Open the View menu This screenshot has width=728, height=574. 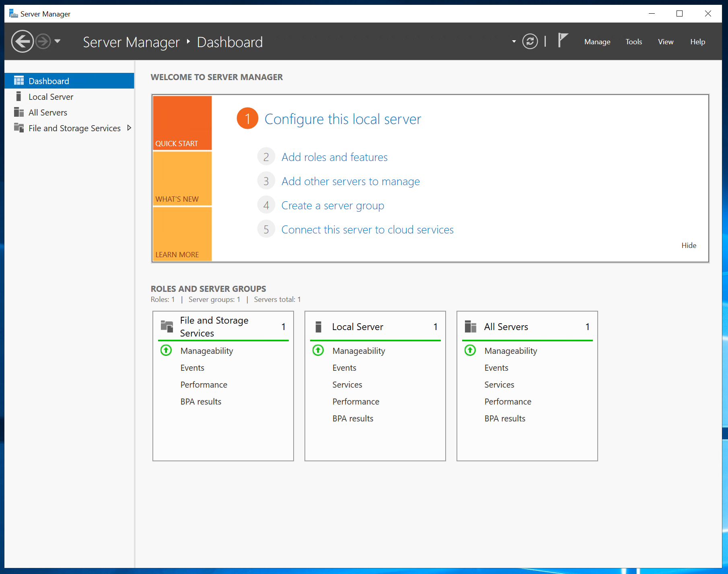point(665,42)
